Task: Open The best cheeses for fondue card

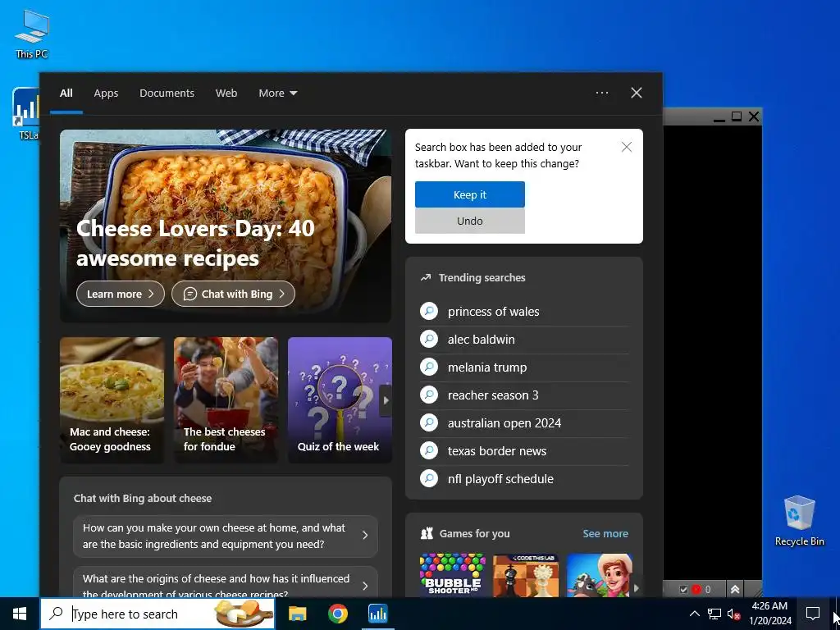Action: pos(226,399)
